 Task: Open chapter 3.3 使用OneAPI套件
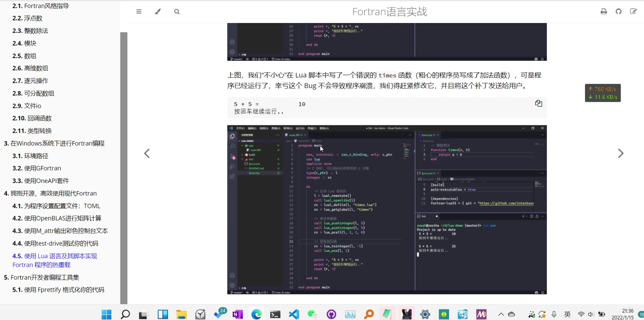pos(41,181)
